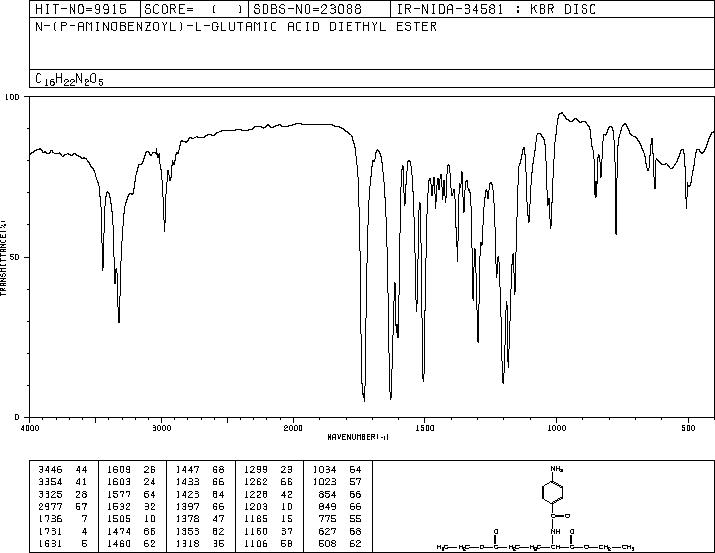Select peak table entry 1505
The height and width of the screenshot is (553, 715).
point(119,519)
